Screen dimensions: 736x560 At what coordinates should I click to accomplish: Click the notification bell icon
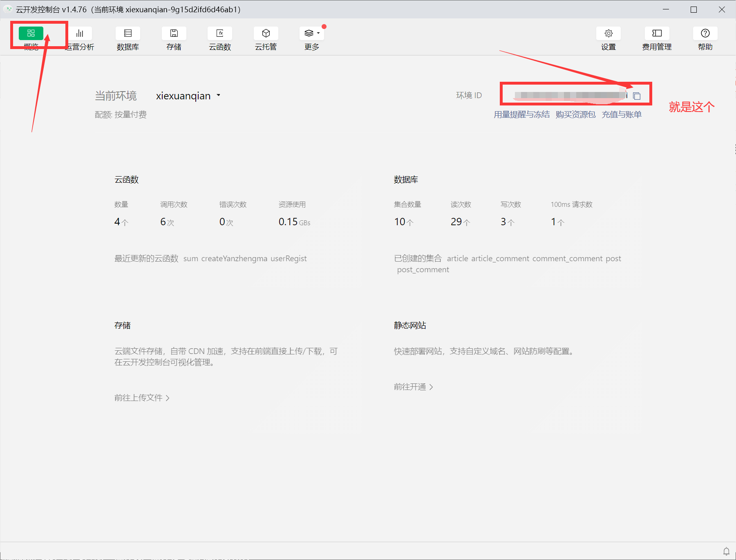[x=726, y=551]
